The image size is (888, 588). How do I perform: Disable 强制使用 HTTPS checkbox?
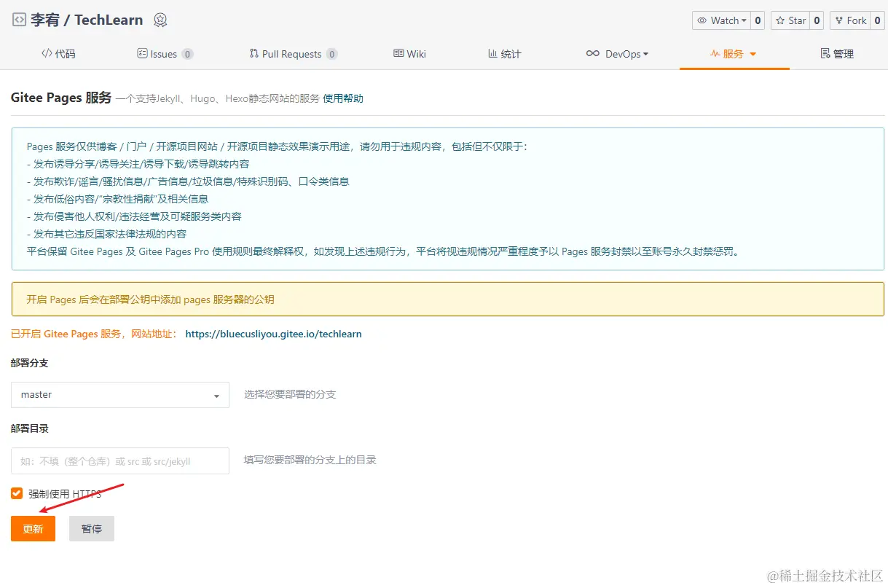pyautogui.click(x=16, y=493)
